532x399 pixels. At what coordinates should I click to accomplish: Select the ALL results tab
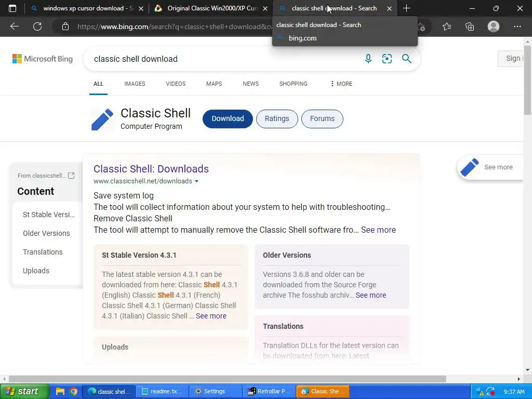[x=98, y=84]
